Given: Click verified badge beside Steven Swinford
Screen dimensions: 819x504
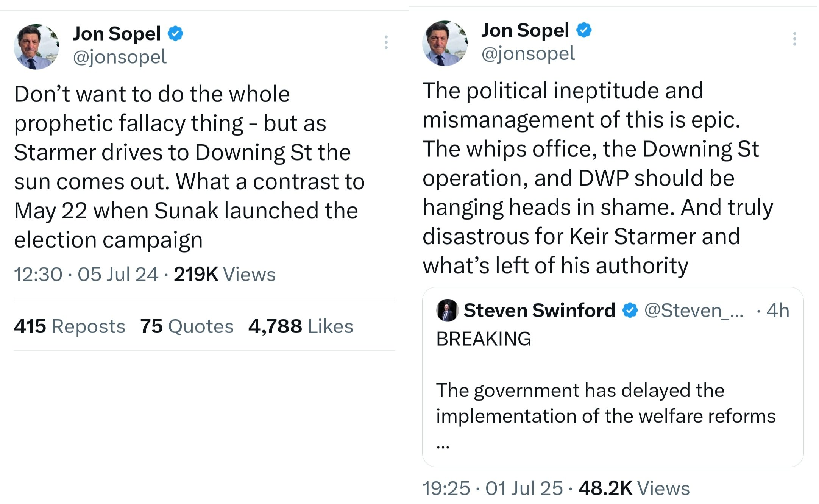Looking at the screenshot, I should (630, 311).
